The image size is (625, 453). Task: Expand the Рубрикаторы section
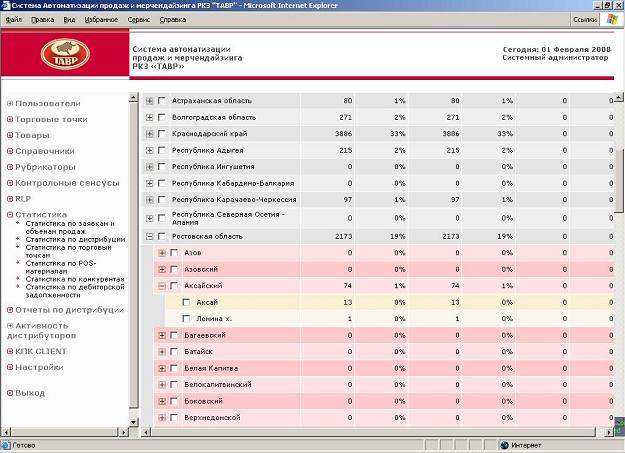[10, 167]
